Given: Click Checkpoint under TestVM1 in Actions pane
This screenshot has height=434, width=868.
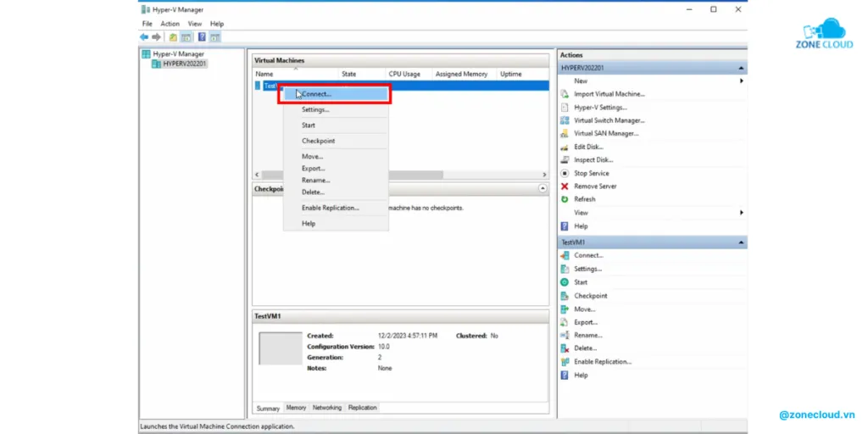Looking at the screenshot, I should click(590, 296).
